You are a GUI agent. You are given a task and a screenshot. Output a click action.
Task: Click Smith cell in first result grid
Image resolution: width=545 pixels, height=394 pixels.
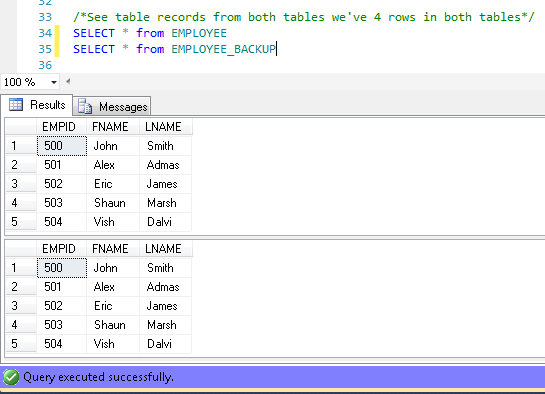pos(165,146)
